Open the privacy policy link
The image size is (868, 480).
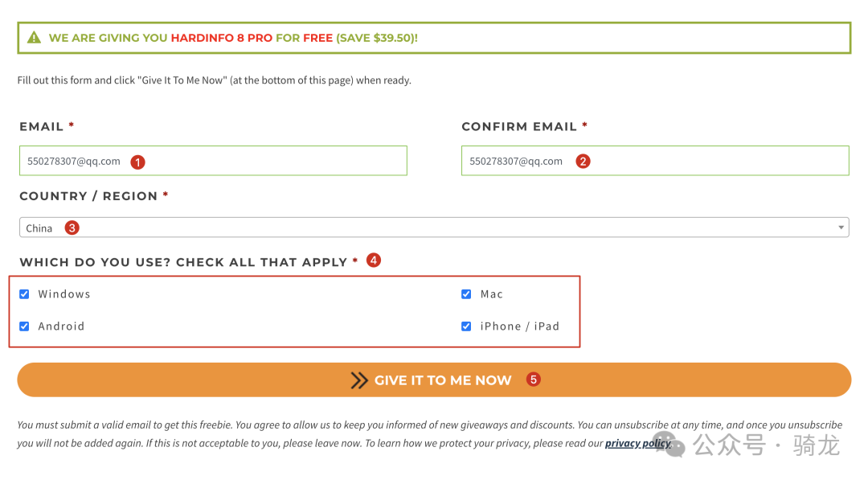pos(637,443)
